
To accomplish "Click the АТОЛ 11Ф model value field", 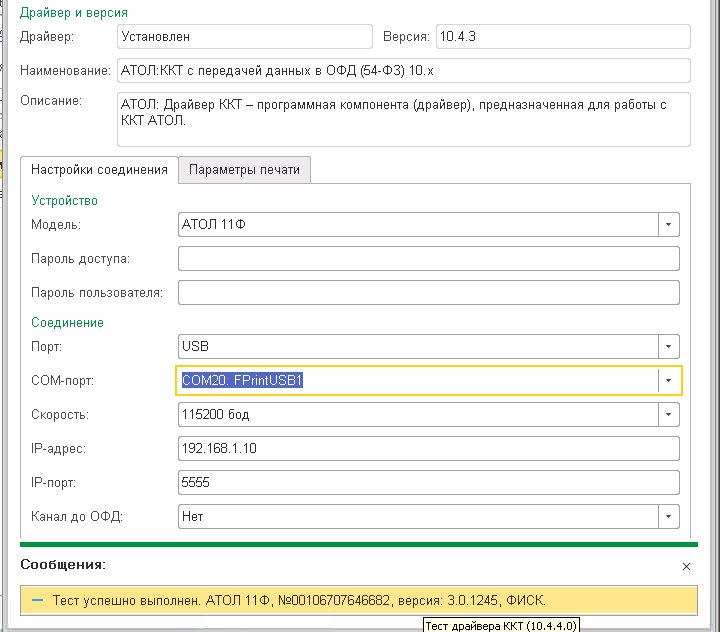I will [418, 225].
